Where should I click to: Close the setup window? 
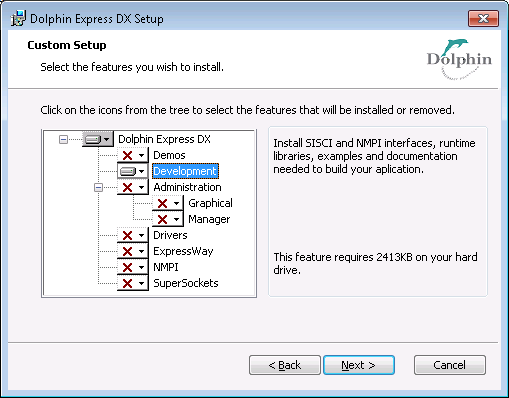click(x=483, y=18)
